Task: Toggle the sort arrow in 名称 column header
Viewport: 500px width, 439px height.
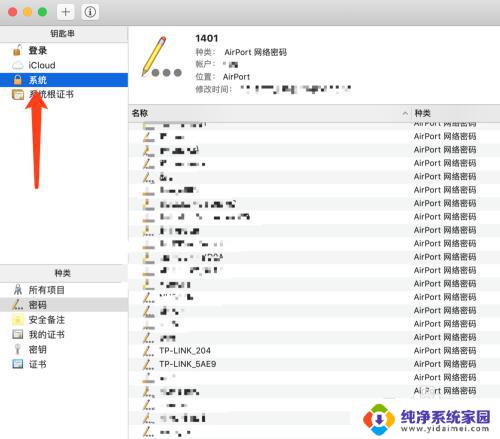Action: [x=405, y=113]
